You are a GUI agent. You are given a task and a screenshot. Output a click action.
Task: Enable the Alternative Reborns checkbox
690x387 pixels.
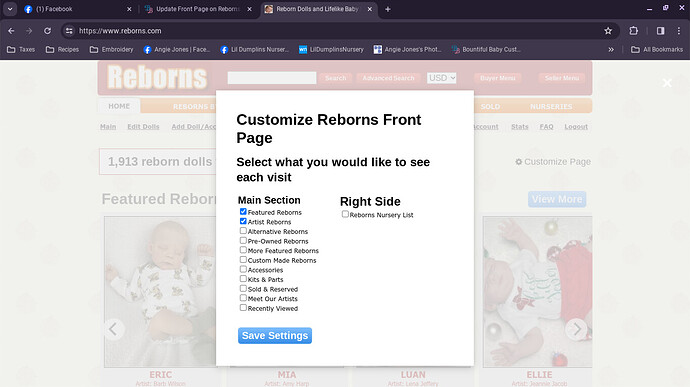point(243,231)
